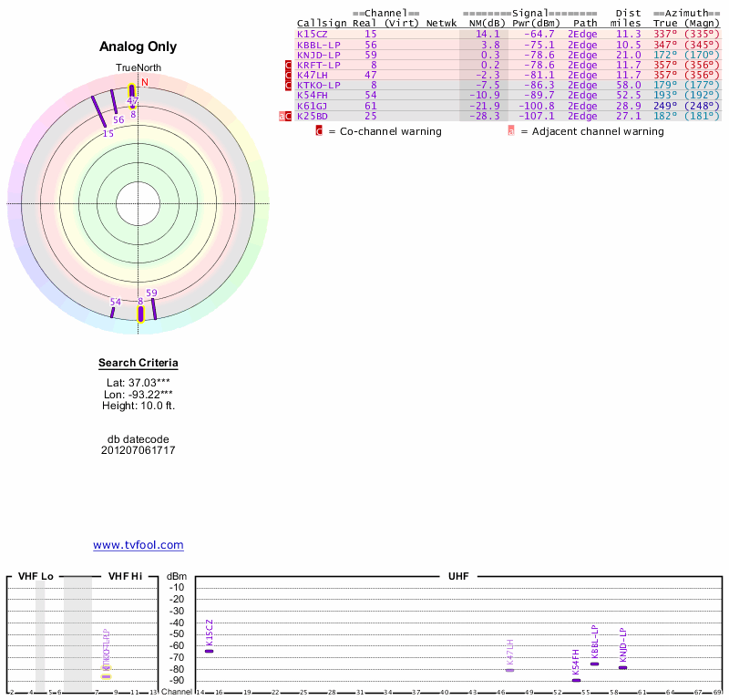
Task: Click the Analog Only heading
Action: pyautogui.click(x=139, y=46)
